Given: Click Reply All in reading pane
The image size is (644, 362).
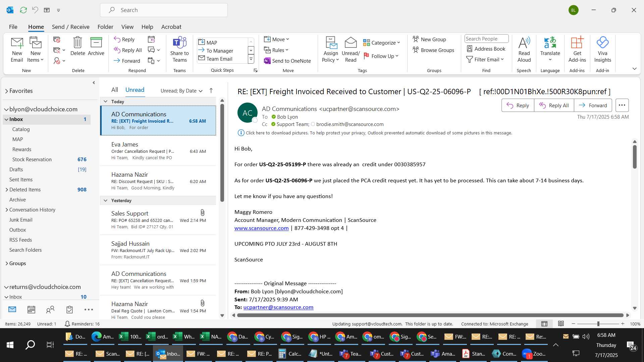Looking at the screenshot, I should click(x=554, y=105).
